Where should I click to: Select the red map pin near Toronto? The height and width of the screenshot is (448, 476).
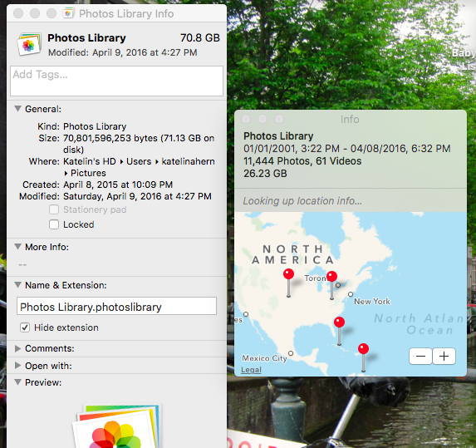(331, 277)
